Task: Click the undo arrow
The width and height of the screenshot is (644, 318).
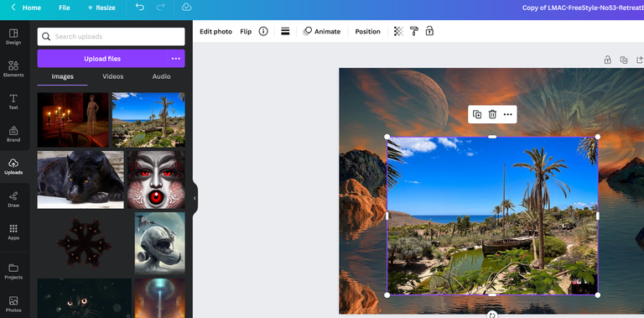Action: pos(140,8)
